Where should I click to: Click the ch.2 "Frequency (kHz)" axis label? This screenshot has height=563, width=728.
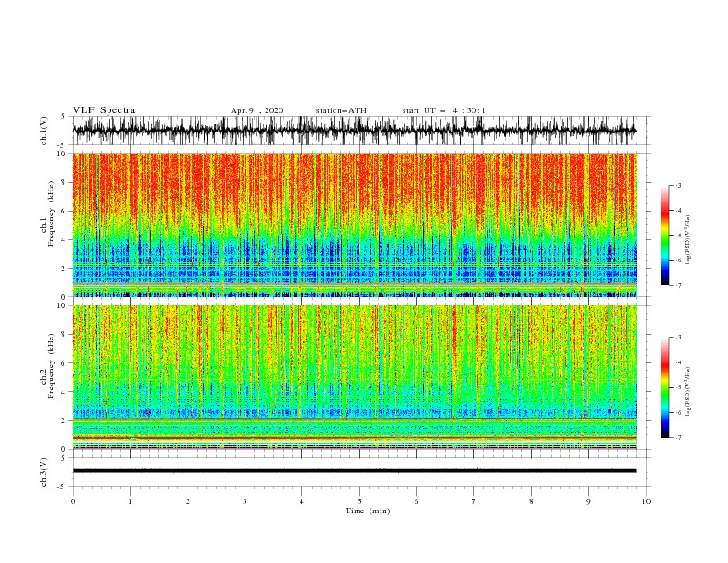pyautogui.click(x=51, y=365)
